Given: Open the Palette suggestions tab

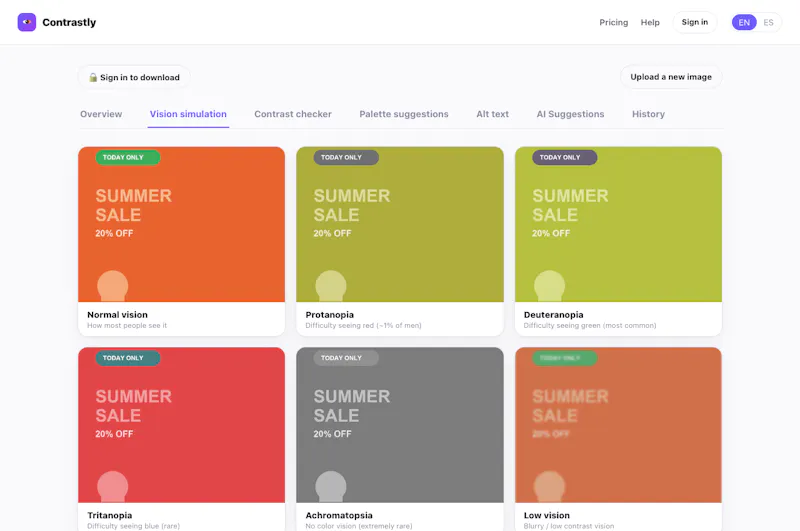Looking at the screenshot, I should (x=404, y=114).
